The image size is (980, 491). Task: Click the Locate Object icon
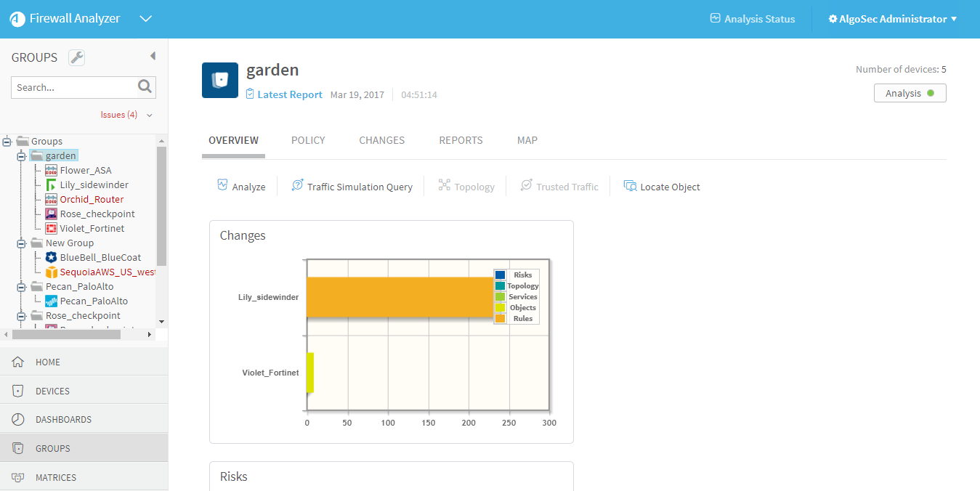point(630,186)
